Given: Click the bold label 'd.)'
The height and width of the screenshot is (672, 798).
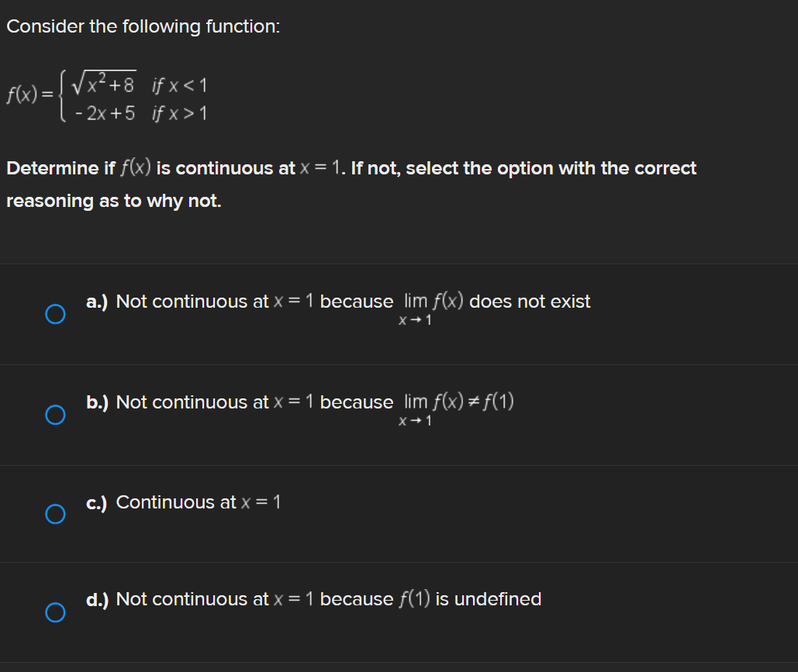Looking at the screenshot, I should 98,598.
